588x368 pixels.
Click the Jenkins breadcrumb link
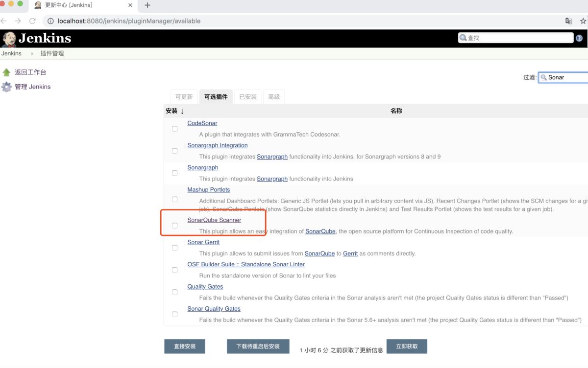(x=11, y=53)
